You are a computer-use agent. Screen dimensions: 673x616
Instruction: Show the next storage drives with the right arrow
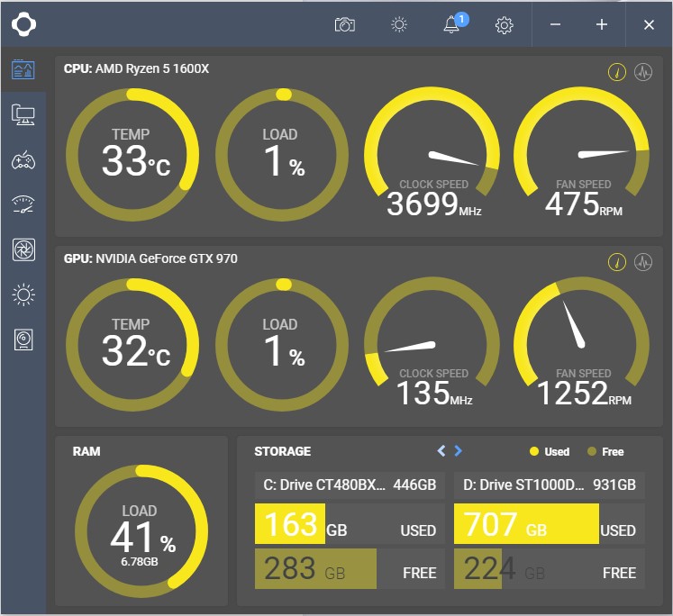point(459,451)
